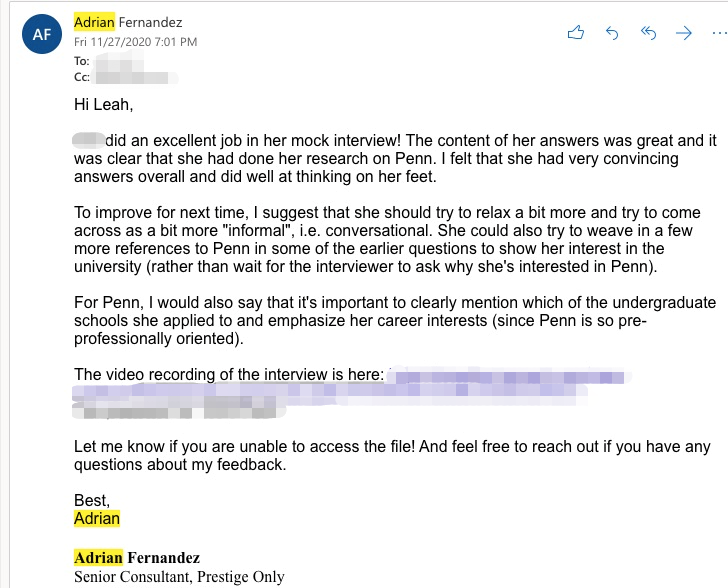Image resolution: width=728 pixels, height=588 pixels.
Task: Click the email timestamp Fri 11/27/2020
Action: (136, 42)
